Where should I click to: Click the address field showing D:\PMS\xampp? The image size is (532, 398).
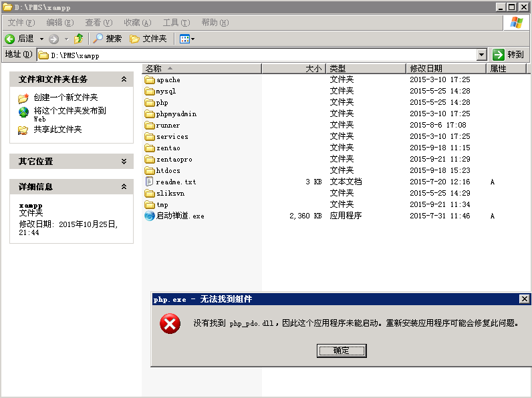pyautogui.click(x=257, y=55)
